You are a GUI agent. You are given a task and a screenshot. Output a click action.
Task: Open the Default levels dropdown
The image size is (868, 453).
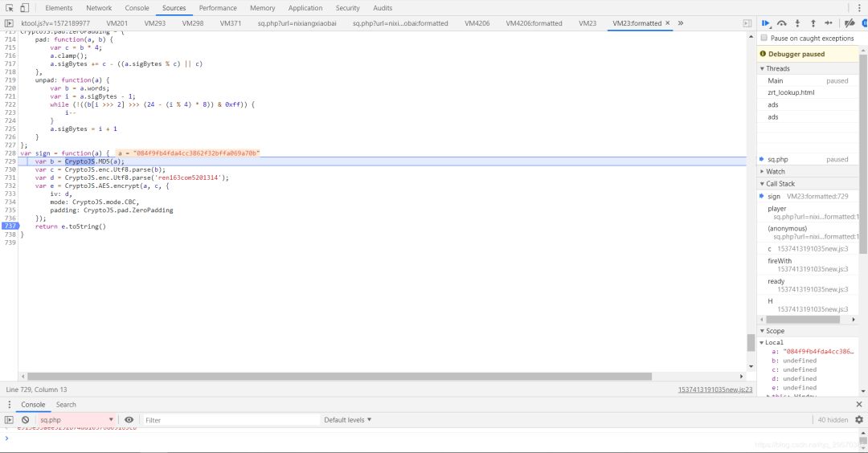pyautogui.click(x=348, y=420)
